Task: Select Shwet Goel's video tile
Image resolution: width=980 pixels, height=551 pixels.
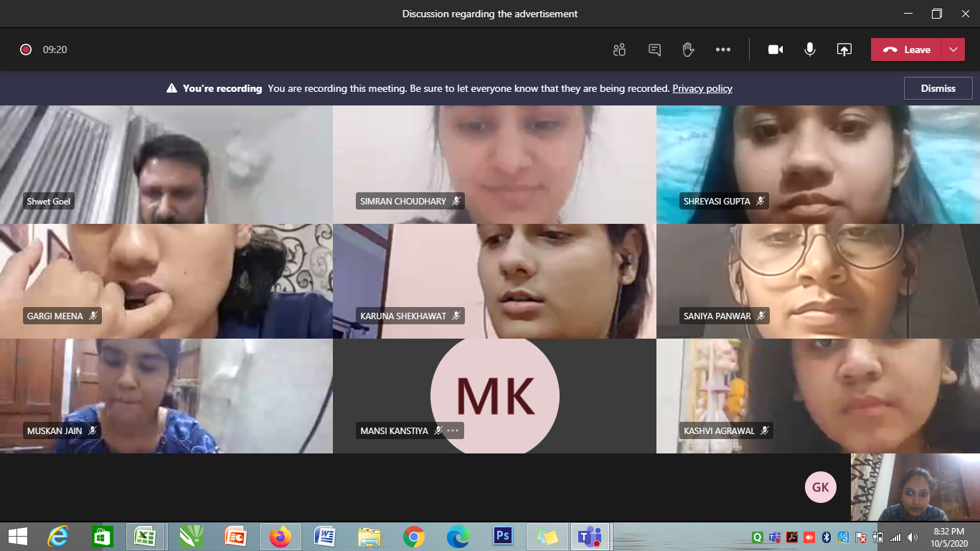Action: [166, 164]
